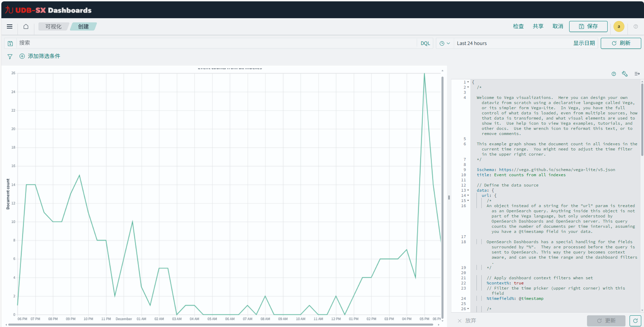Go to the home page icon
The image size is (644, 327).
26,26
